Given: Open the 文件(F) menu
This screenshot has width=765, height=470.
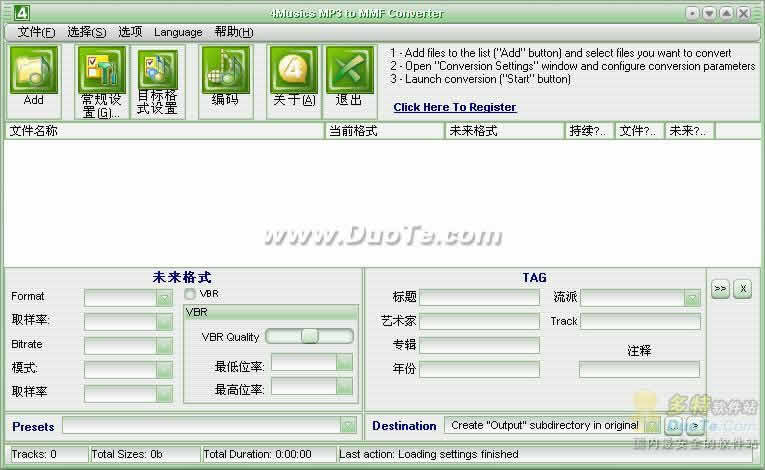Looking at the screenshot, I should (36, 32).
